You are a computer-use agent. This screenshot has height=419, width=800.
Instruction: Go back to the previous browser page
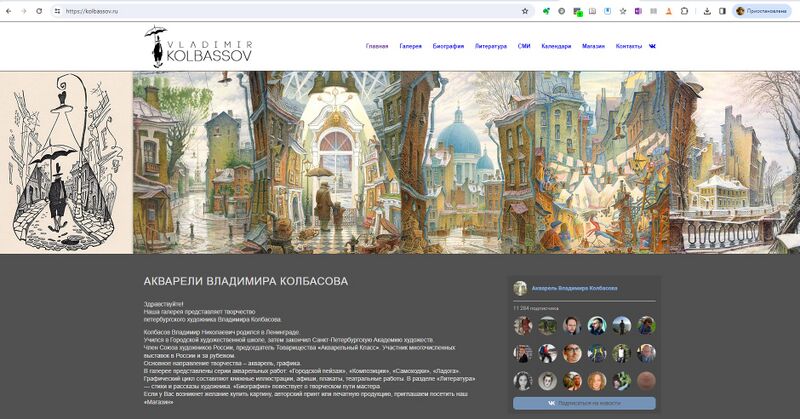9,11
